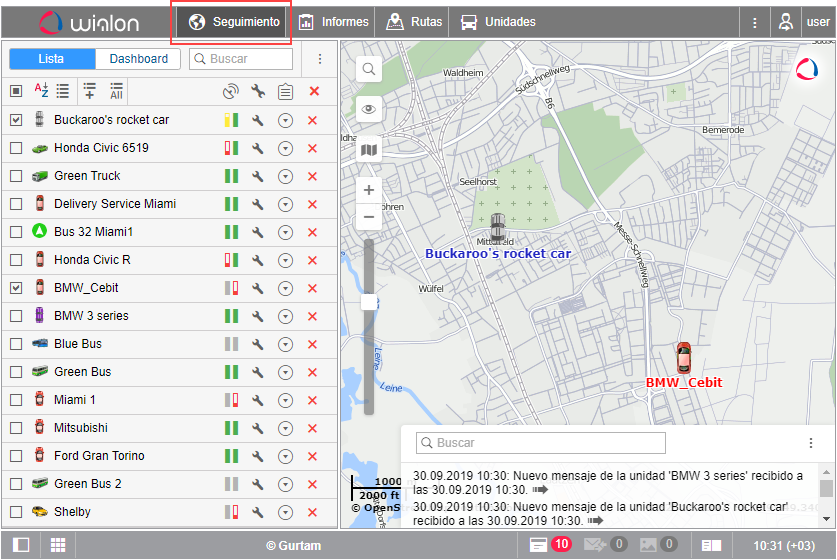Click the map layers icon
This screenshot has width=837, height=560.
pyautogui.click(x=369, y=150)
